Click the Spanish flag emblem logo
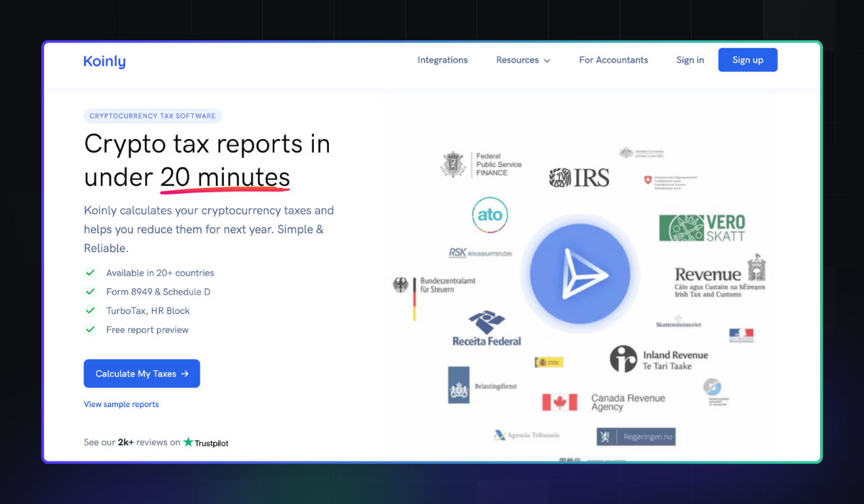Screen dimensions: 864x504 pos(549,362)
